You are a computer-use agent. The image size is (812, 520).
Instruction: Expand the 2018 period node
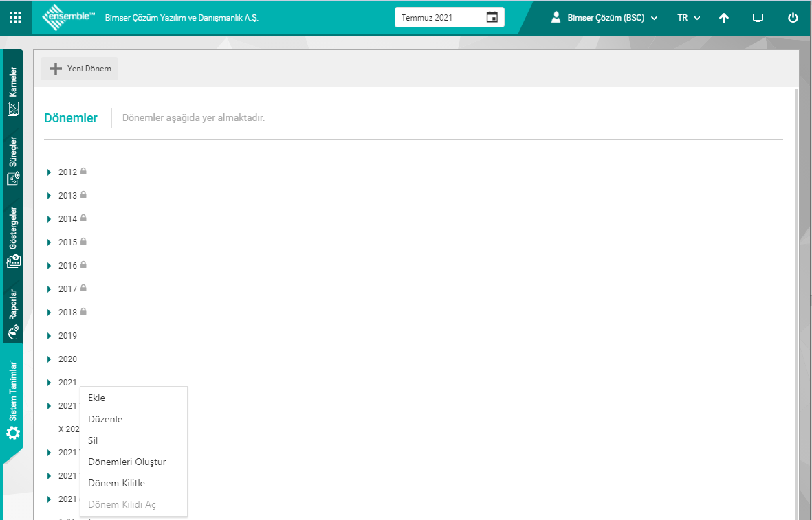pos(50,312)
